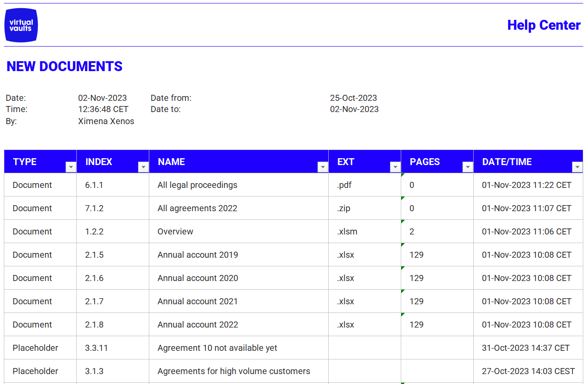Click the NEW DOCUMENTS heading

[x=64, y=66]
